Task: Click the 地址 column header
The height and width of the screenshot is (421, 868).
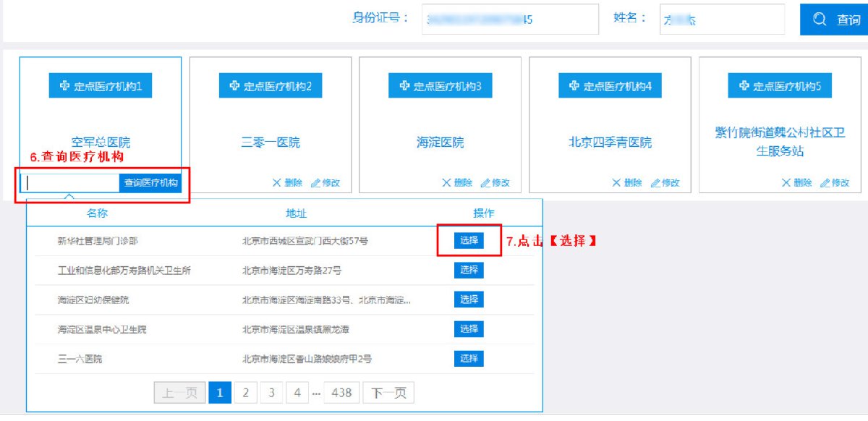Action: click(296, 213)
